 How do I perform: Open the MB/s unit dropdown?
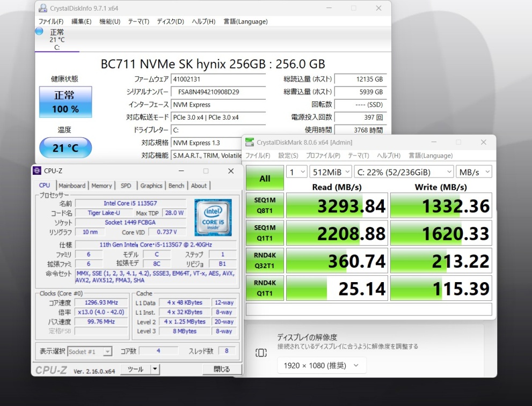(x=473, y=172)
